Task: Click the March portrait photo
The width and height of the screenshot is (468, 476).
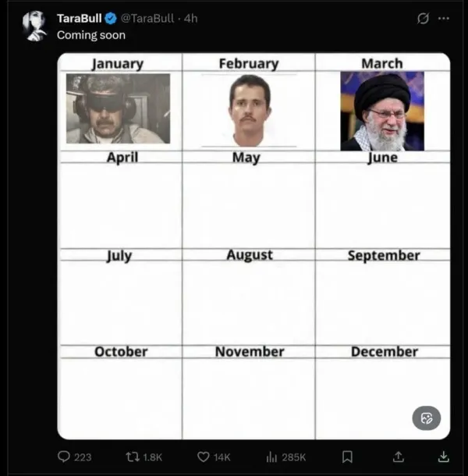Action: coord(382,111)
